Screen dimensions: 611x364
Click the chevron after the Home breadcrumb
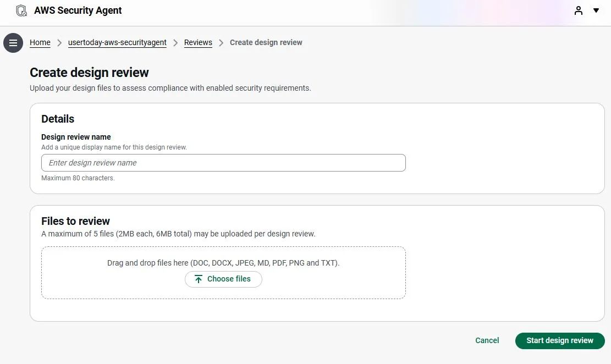[59, 43]
